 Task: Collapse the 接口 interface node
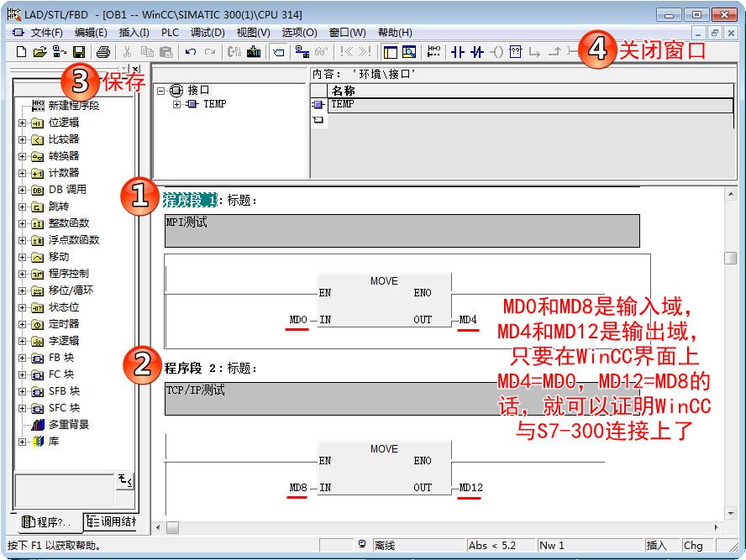tap(160, 91)
